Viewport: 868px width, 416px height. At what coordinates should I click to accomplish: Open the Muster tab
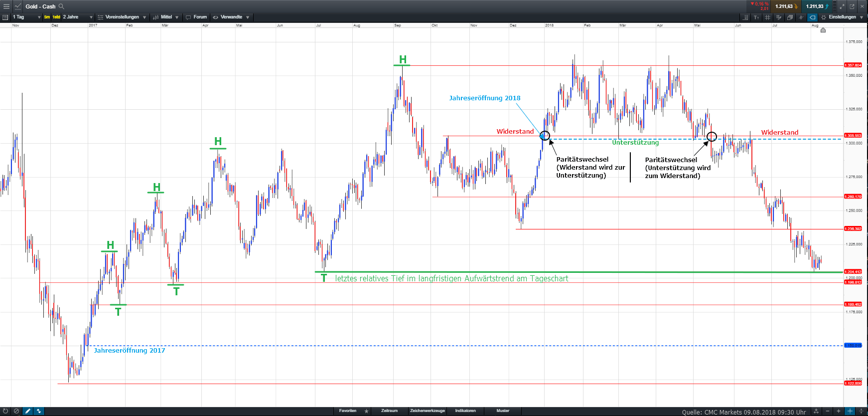(x=503, y=411)
